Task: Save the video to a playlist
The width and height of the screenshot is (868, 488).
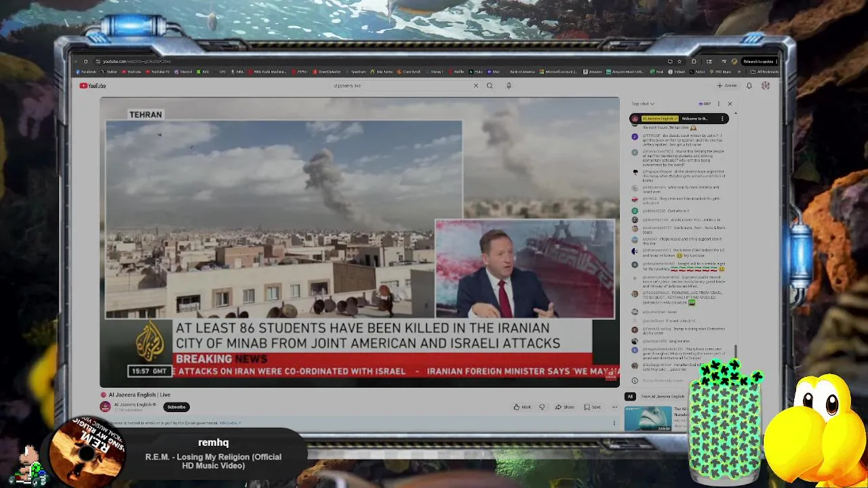Action: (593, 407)
